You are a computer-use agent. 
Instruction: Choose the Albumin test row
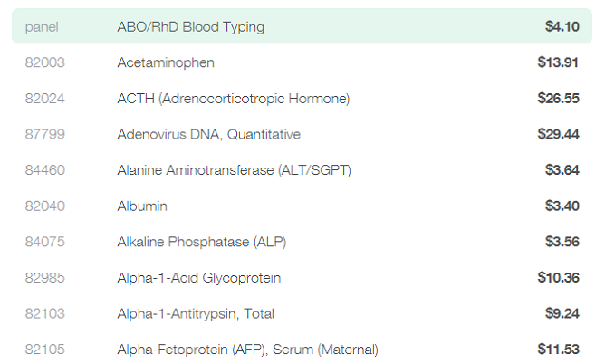tap(302, 206)
